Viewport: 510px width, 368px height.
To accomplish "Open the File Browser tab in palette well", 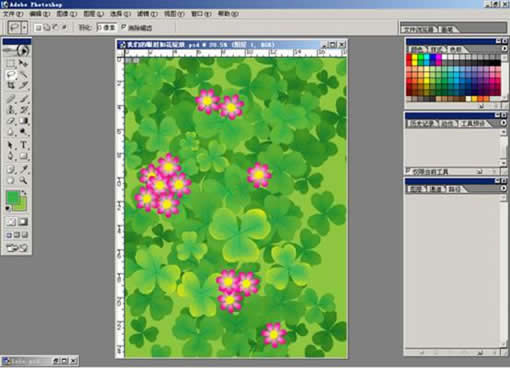I will (x=419, y=29).
